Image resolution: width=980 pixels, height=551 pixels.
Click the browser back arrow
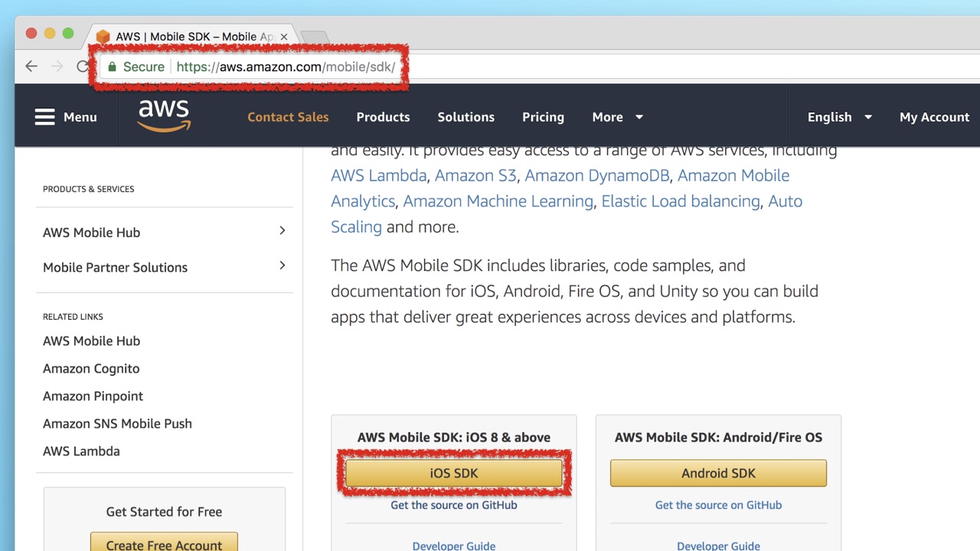[31, 67]
